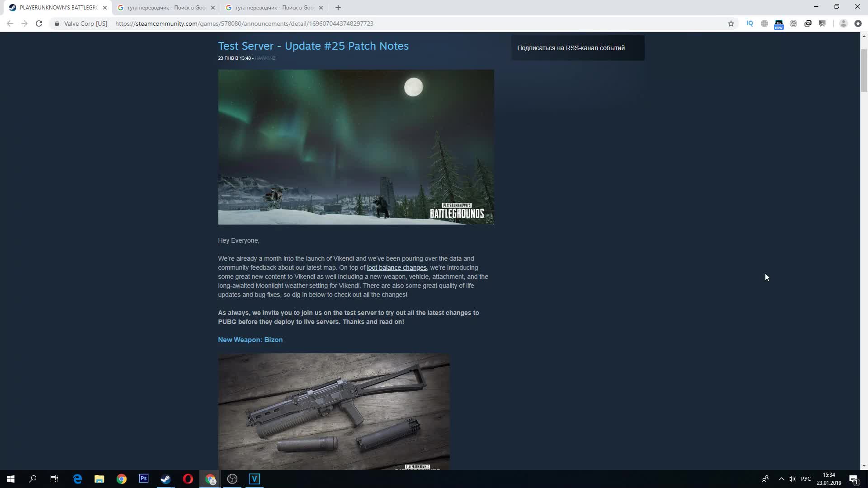Image resolution: width=868 pixels, height=488 pixels.
Task: Open a new browser tab
Action: [x=338, y=8]
